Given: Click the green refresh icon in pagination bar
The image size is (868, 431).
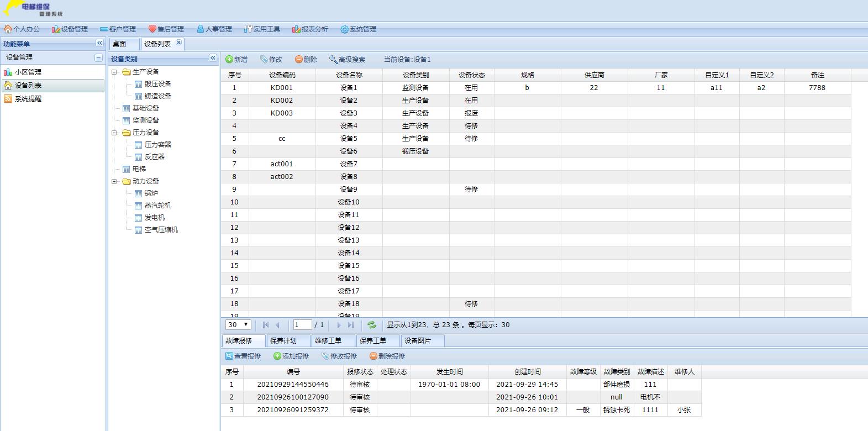Looking at the screenshot, I should tap(372, 325).
